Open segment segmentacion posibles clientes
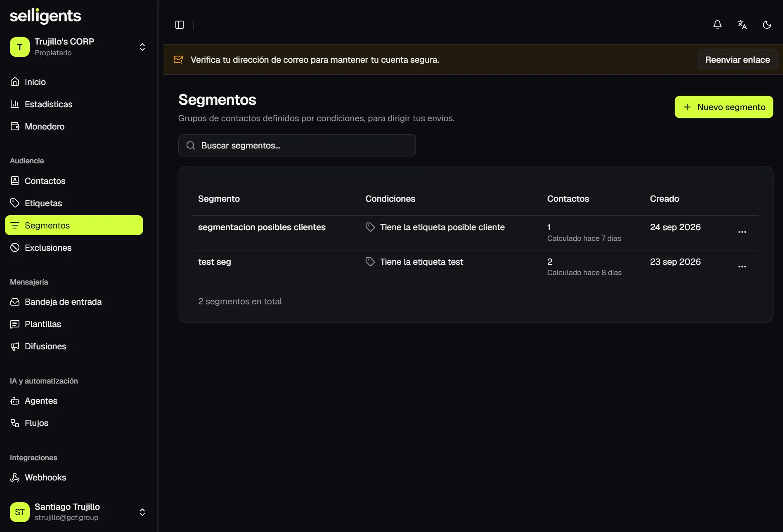 click(x=262, y=227)
